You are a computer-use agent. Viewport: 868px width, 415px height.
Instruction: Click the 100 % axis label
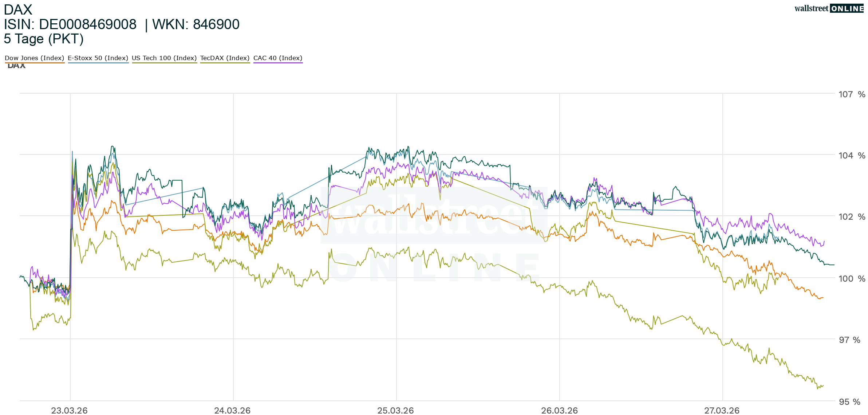click(852, 279)
